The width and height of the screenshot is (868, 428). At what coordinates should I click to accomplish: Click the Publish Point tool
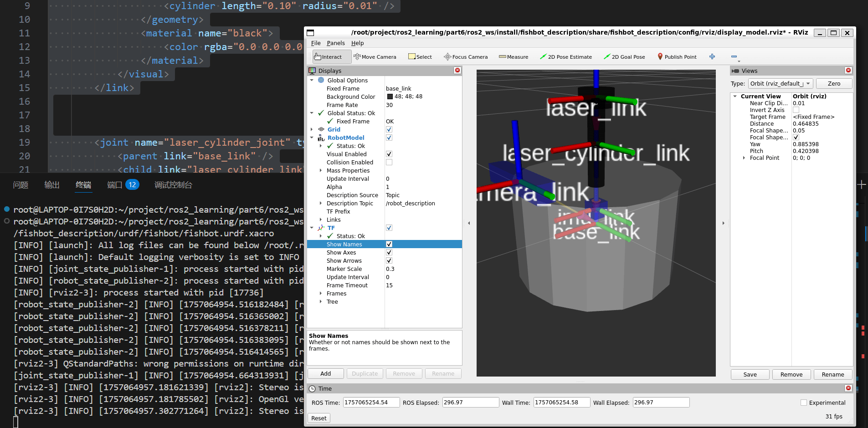click(x=677, y=57)
